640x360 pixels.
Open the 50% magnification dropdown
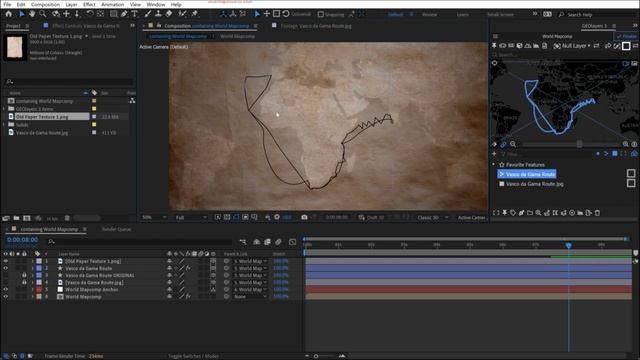pos(154,218)
